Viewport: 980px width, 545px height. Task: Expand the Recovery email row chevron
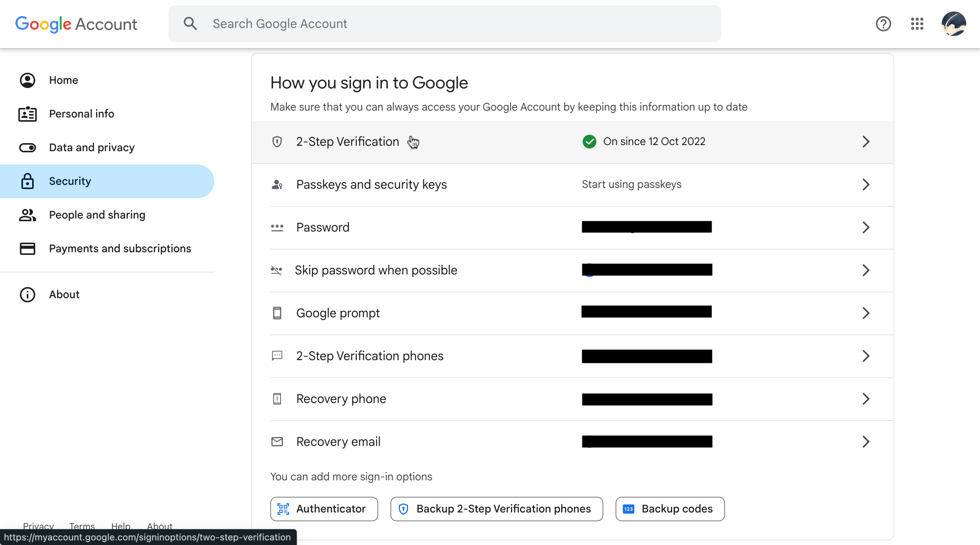(x=866, y=442)
